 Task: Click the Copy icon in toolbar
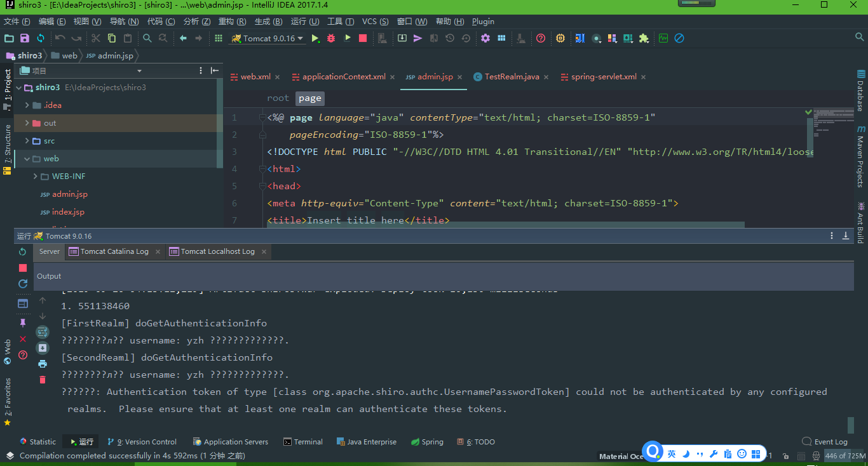pyautogui.click(x=112, y=38)
